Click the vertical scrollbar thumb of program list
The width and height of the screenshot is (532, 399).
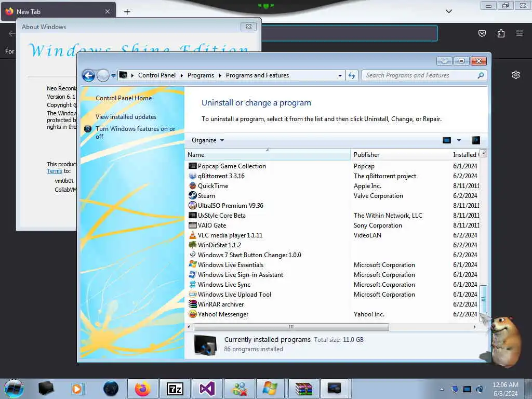(x=484, y=299)
